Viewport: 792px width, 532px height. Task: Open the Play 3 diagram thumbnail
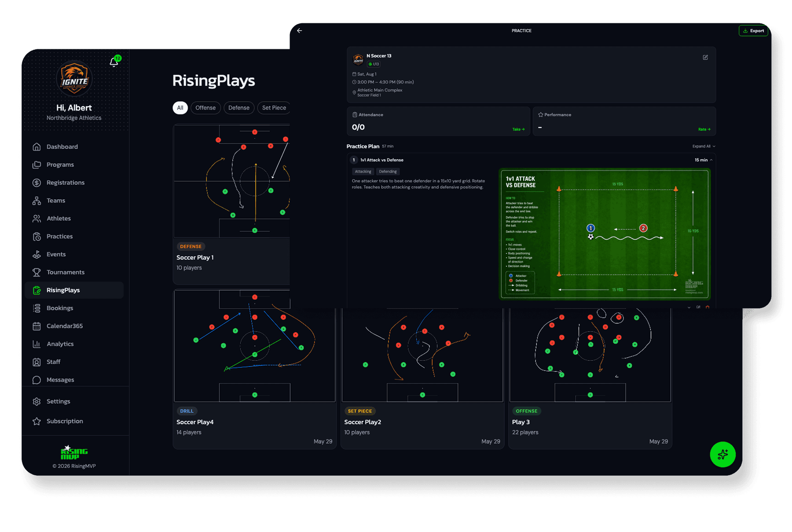[590, 355]
